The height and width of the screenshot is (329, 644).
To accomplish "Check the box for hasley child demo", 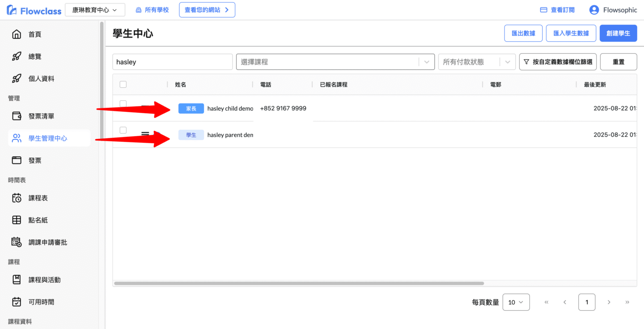I will tap(123, 104).
